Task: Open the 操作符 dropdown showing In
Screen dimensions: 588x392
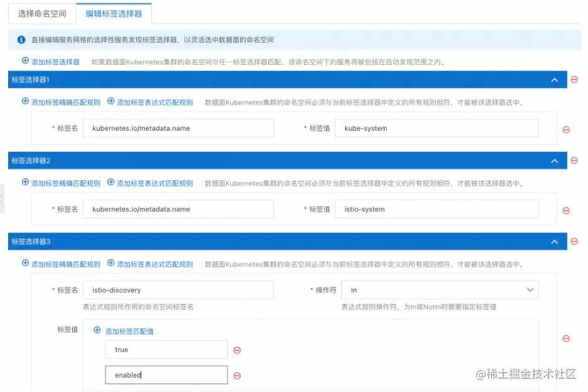Action: tap(440, 290)
